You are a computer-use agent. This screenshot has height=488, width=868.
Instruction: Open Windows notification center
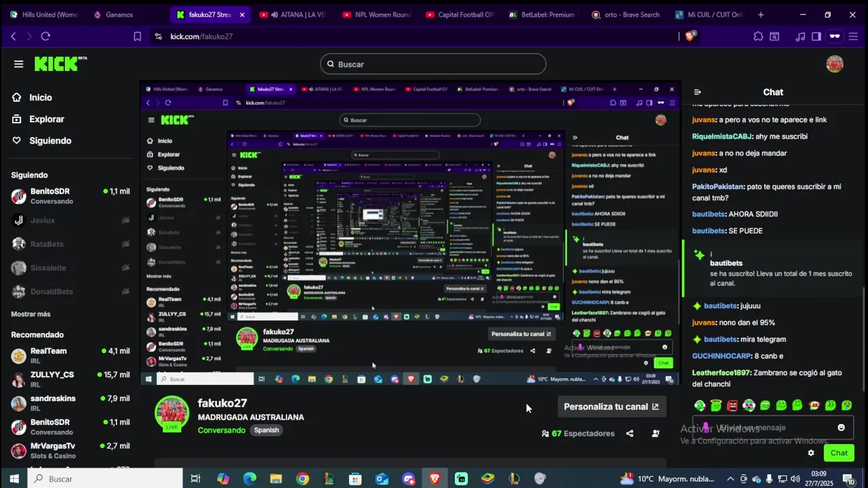[x=848, y=479]
